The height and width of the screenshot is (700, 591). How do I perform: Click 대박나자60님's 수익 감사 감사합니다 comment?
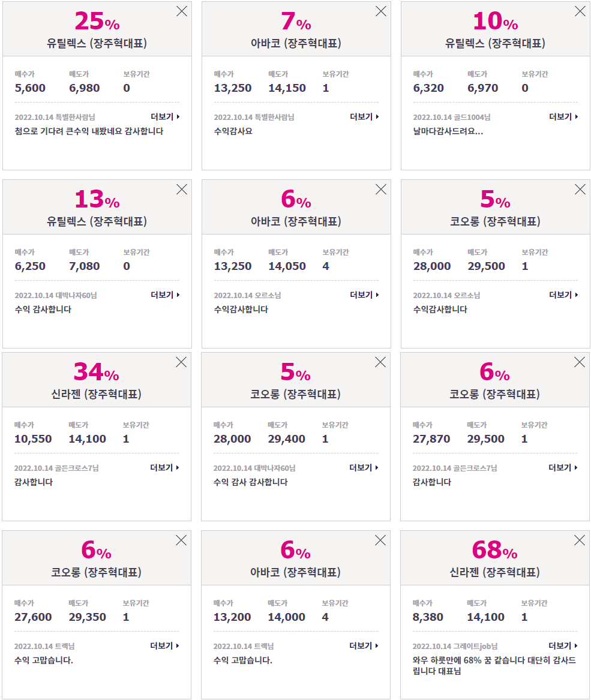click(x=251, y=482)
